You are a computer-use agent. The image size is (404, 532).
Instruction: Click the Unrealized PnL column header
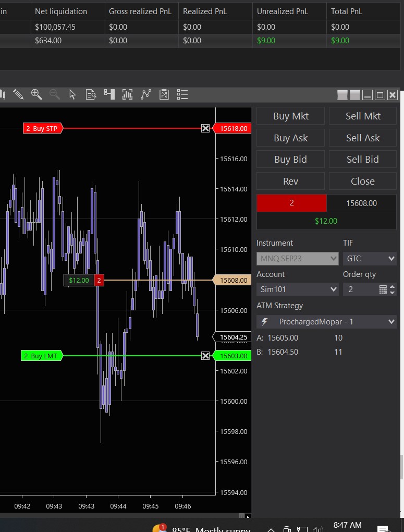(x=283, y=11)
